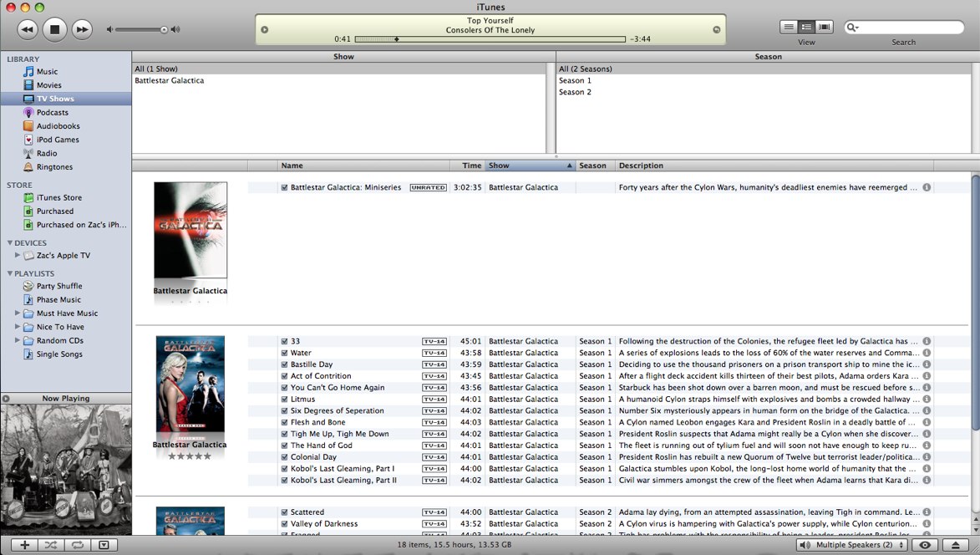
Task: Uncheck Flesh and Bone checkbox
Action: pos(284,422)
